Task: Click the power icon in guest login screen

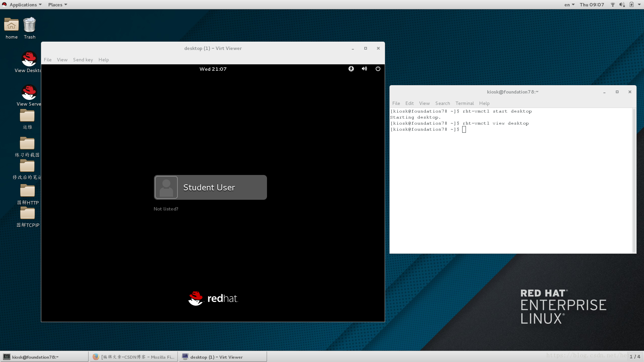Action: click(378, 69)
